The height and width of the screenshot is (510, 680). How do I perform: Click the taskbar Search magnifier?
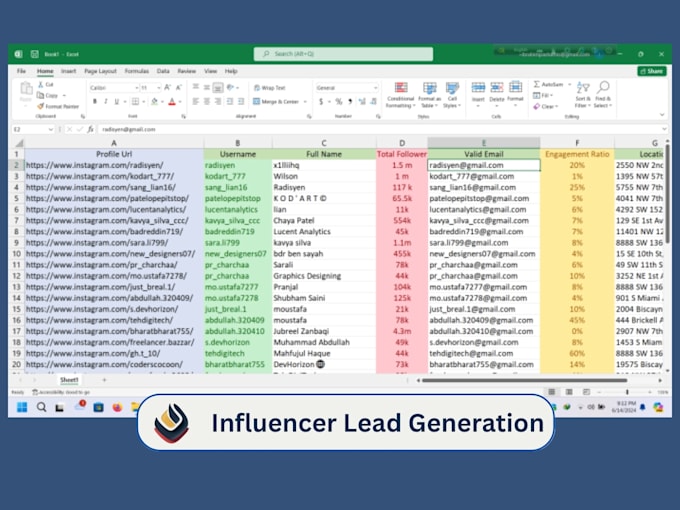pyautogui.click(x=41, y=407)
